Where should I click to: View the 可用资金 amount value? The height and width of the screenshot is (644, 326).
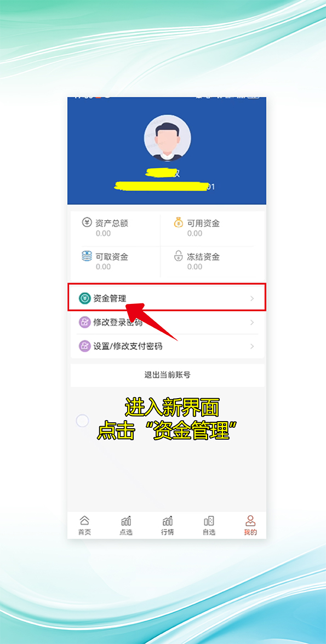pyautogui.click(x=195, y=233)
